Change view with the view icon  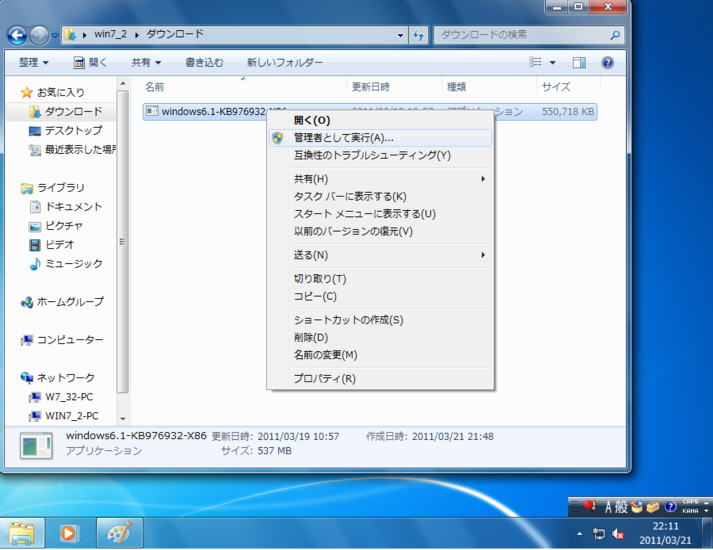coord(536,62)
